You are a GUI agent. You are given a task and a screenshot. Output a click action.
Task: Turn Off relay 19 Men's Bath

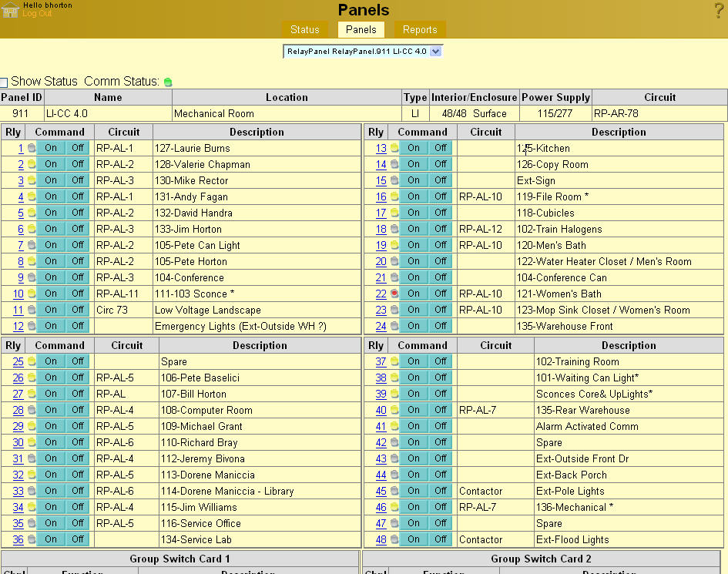pos(440,245)
